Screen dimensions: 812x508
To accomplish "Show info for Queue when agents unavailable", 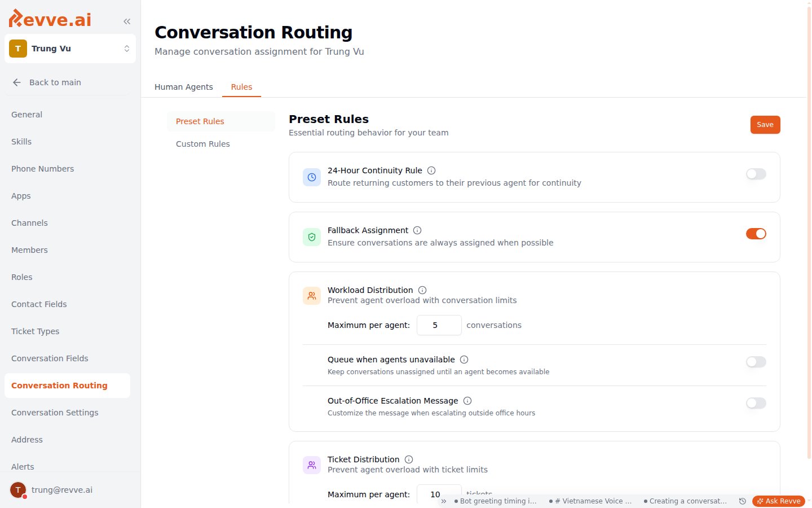I will pos(464,360).
